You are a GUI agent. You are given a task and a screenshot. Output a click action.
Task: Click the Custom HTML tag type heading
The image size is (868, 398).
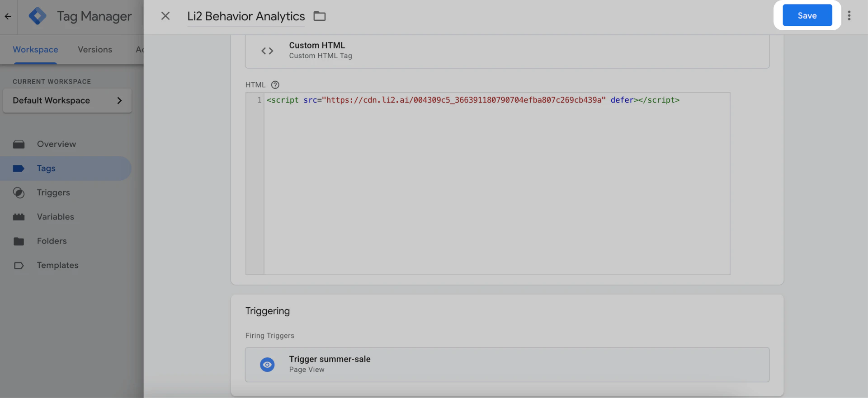tap(317, 45)
